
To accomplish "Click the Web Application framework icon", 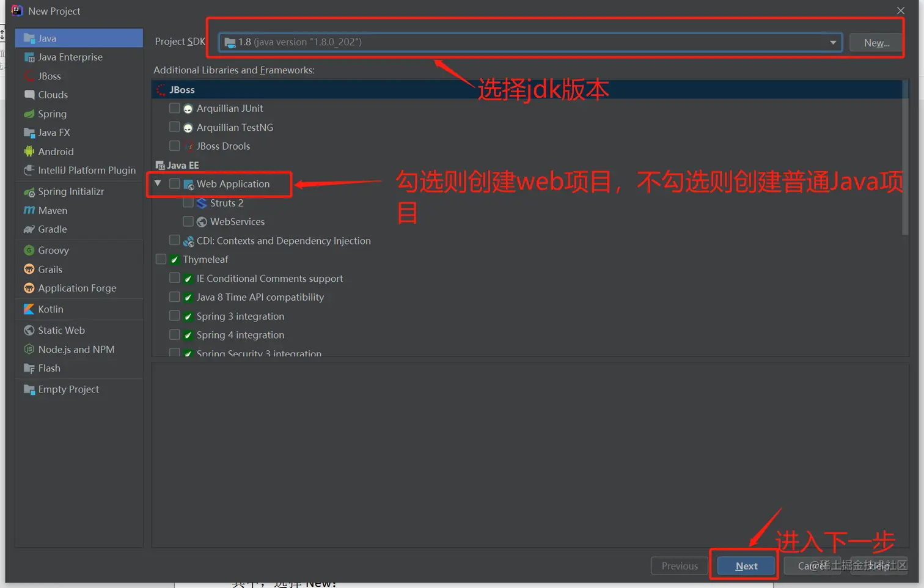I will pyautogui.click(x=188, y=184).
